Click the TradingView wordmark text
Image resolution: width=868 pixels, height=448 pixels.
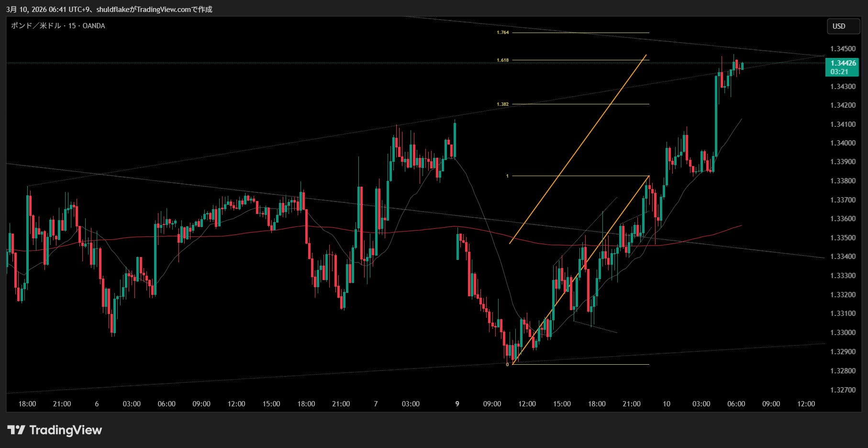pyautogui.click(x=66, y=430)
